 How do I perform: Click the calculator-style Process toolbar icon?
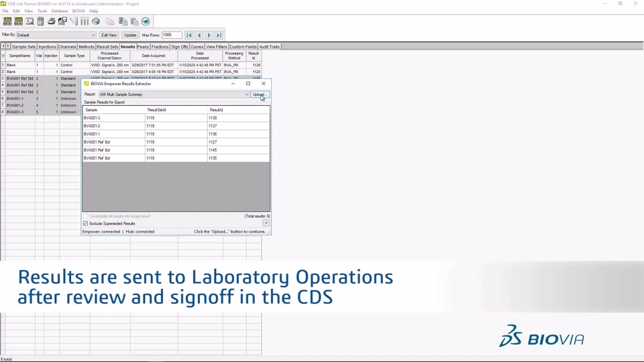(x=40, y=21)
